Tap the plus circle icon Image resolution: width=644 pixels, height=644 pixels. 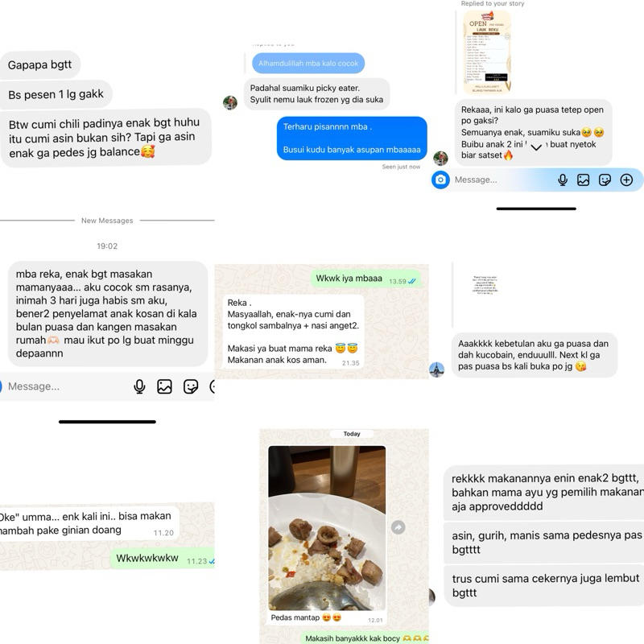626,180
